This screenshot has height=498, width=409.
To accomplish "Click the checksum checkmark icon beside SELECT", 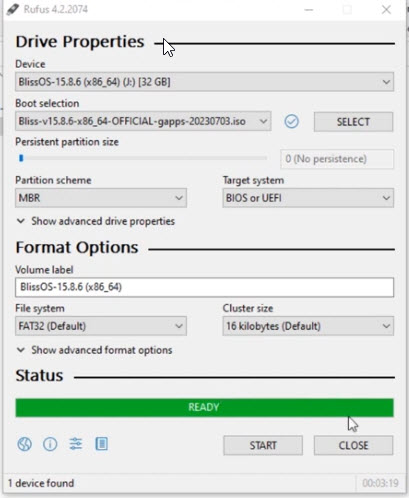I will coord(292,121).
